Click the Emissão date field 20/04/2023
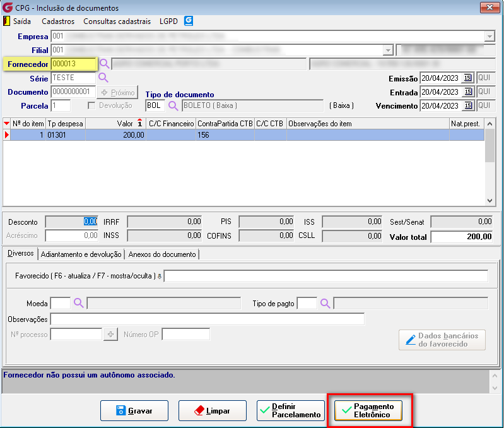The width and height of the screenshot is (504, 428). tap(441, 78)
